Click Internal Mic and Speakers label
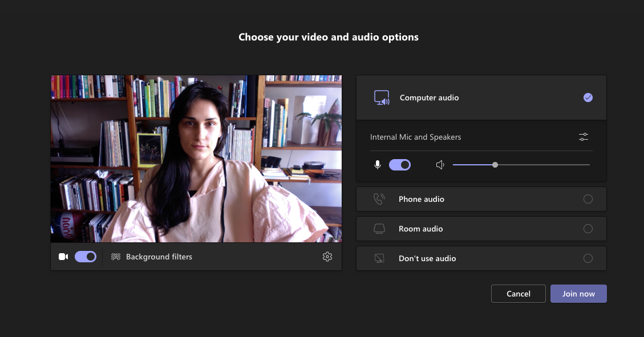The height and width of the screenshot is (337, 644). (x=415, y=137)
